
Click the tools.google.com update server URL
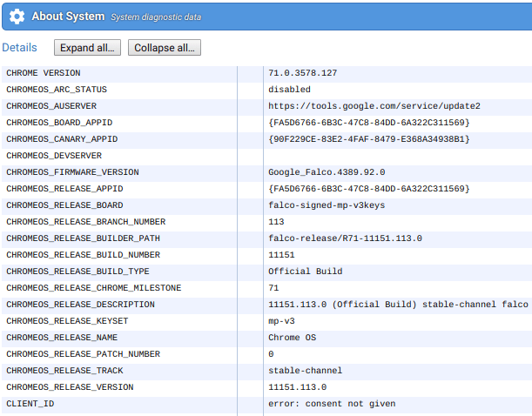(374, 106)
